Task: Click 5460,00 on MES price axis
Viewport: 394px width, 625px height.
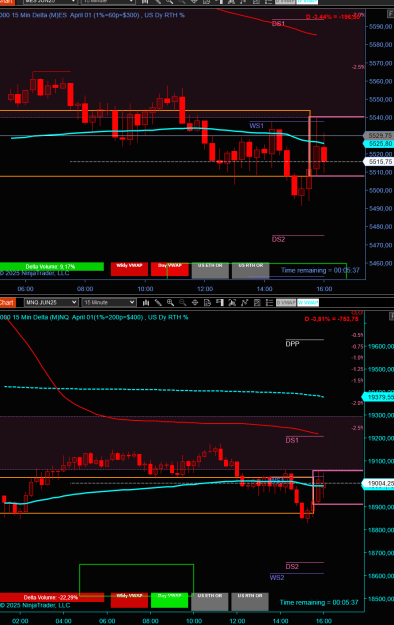Action: [381, 263]
